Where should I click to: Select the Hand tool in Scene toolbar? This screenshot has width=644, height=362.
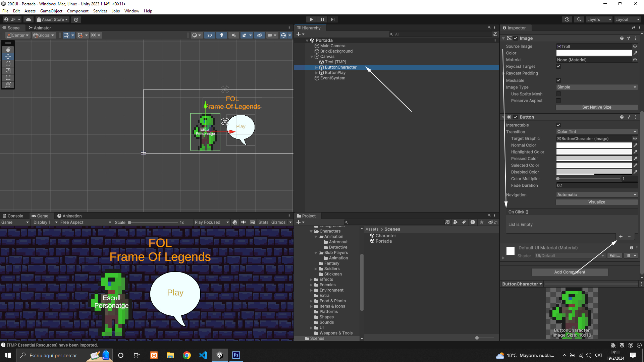pos(8,50)
